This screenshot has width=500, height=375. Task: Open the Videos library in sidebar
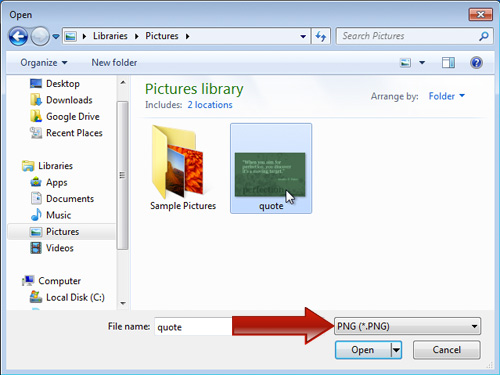(x=60, y=248)
